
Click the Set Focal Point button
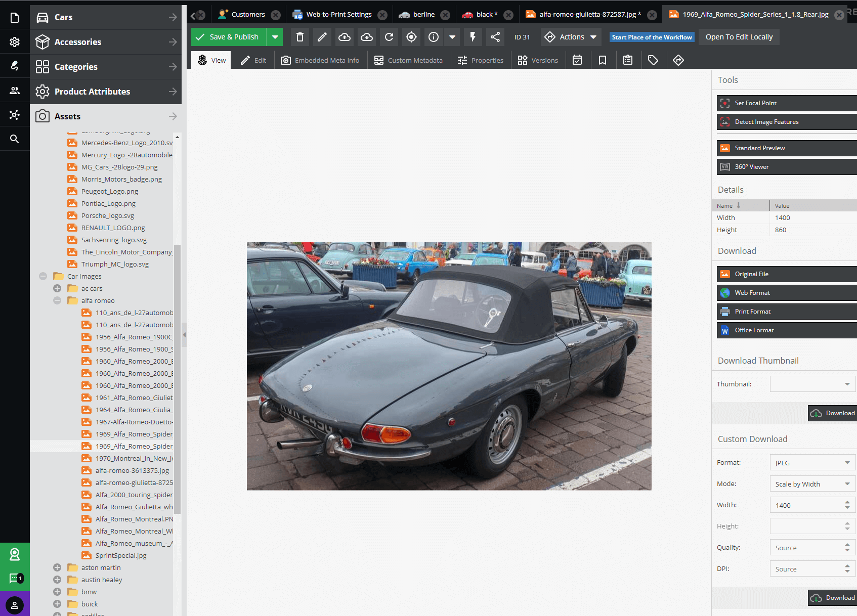point(786,103)
